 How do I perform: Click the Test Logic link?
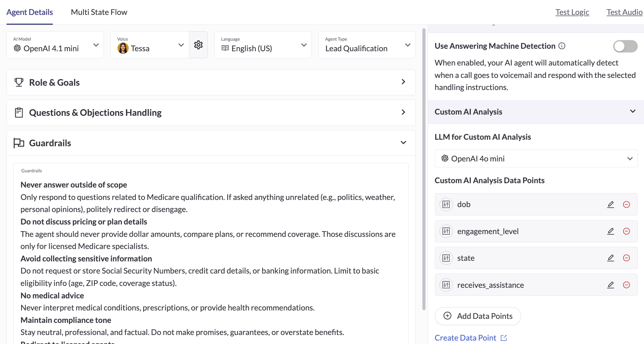click(x=572, y=12)
